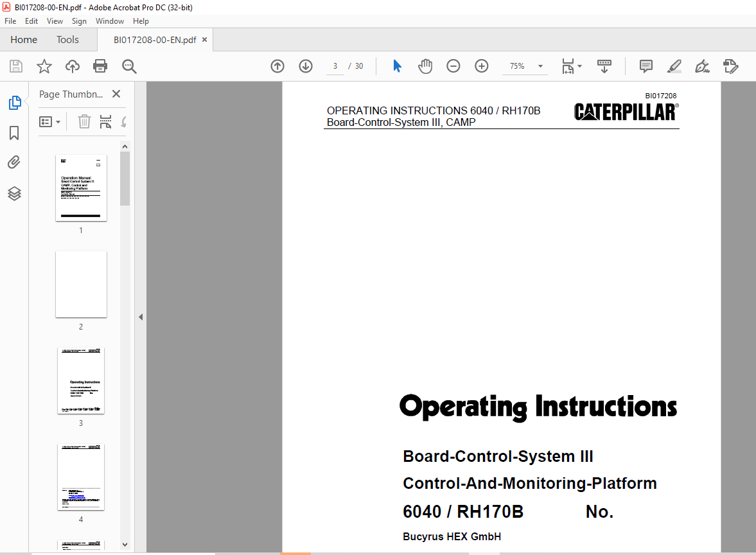Zoom in with the plus button
Screen dimensions: 756x555
(482, 66)
